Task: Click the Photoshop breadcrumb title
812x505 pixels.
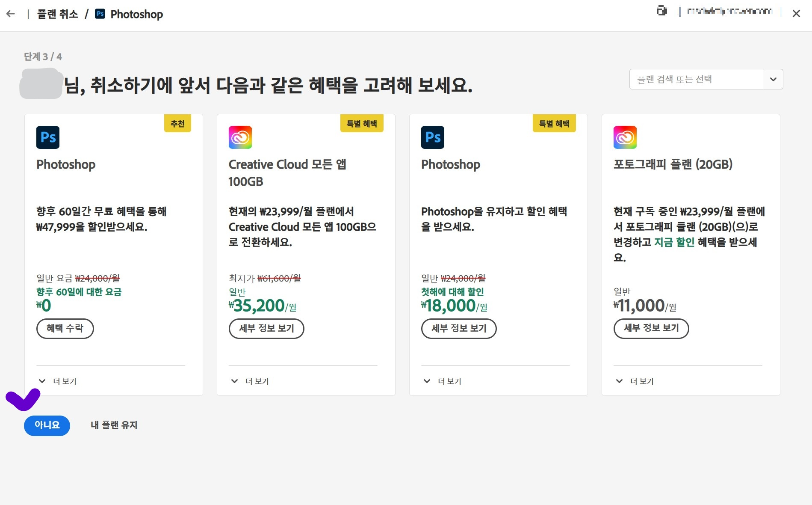Action: click(x=136, y=14)
